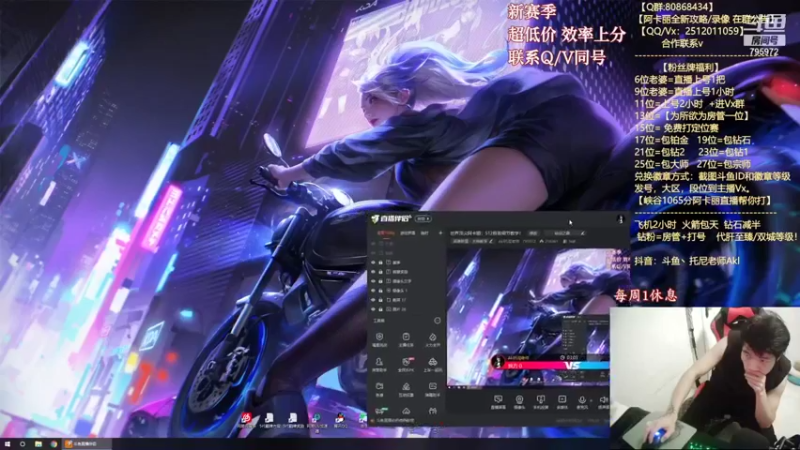Select the 图片 20 layer row
Screen dimensions: 800x450
pos(406,309)
